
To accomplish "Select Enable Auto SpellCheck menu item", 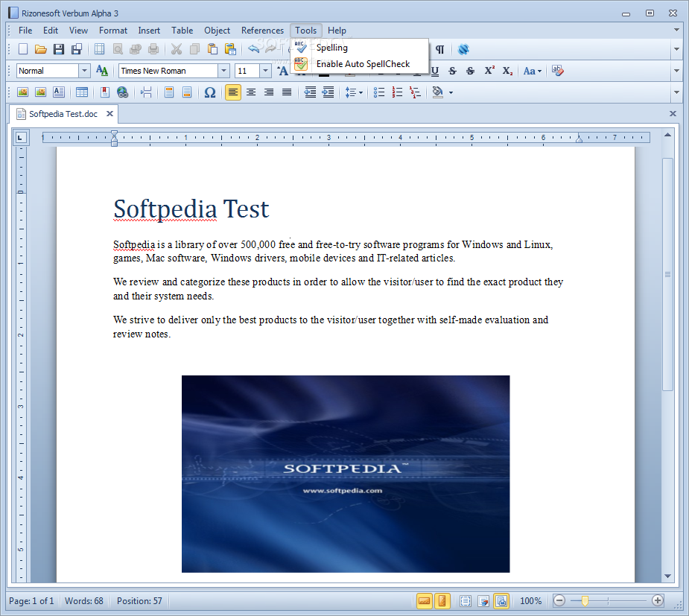I will [360, 64].
